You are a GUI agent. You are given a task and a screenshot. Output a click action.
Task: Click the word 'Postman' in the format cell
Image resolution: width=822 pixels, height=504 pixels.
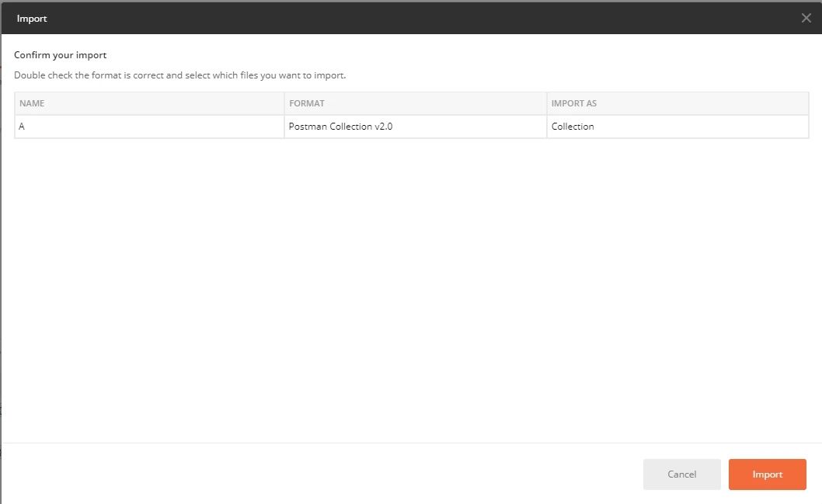coord(307,127)
